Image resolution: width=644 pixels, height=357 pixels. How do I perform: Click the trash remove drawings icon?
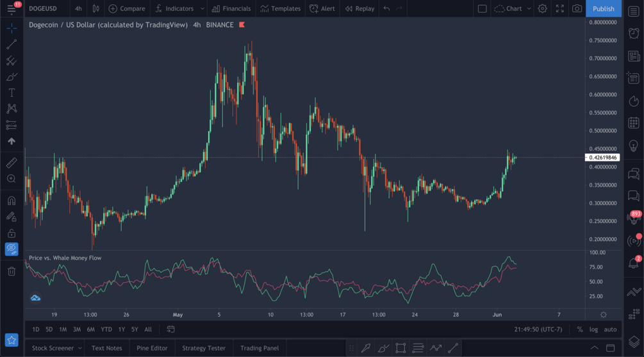(x=12, y=271)
